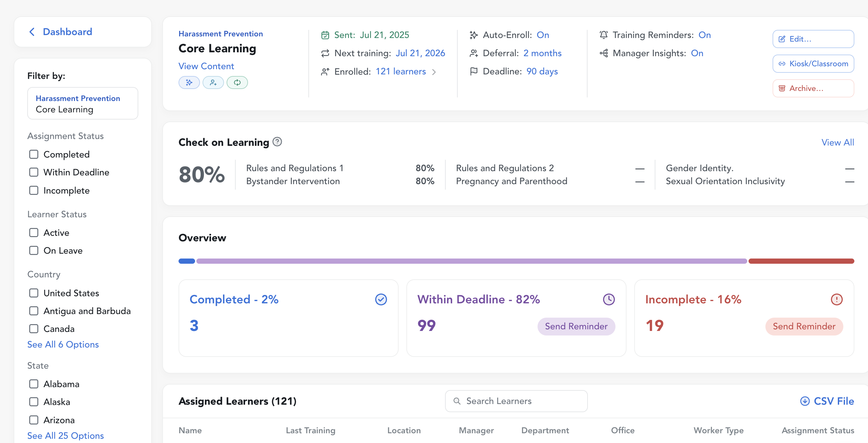The width and height of the screenshot is (868, 443).
Task: Enable the On Leave learner filter
Action: (34, 250)
